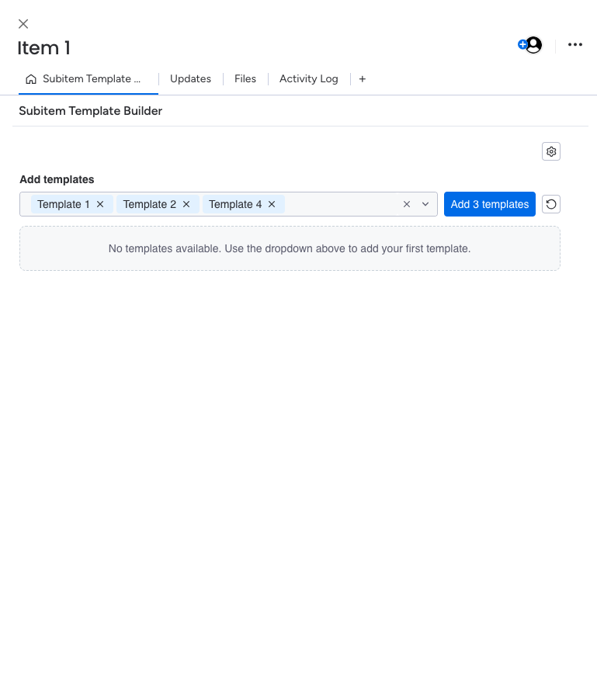Open the Files tab
The image size is (597, 700).
[245, 79]
